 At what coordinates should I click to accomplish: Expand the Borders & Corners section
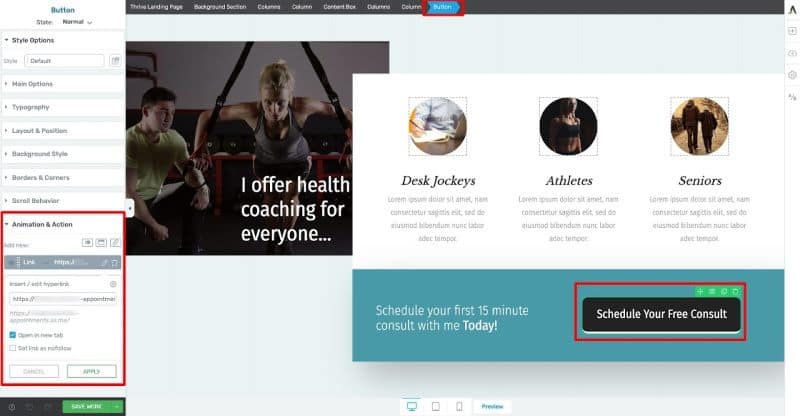[38, 177]
